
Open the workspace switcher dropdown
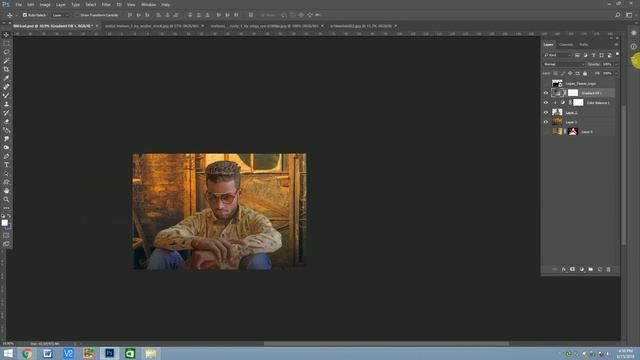click(x=629, y=15)
